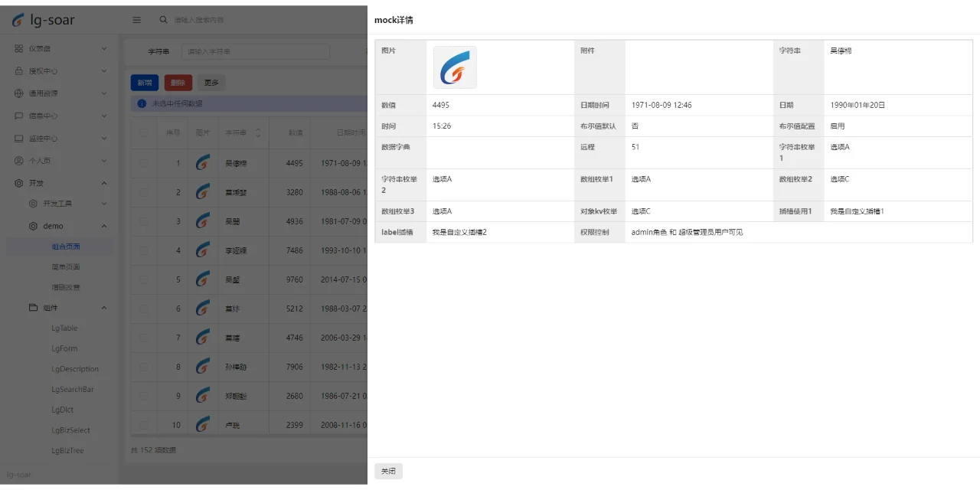
Task: Expand the 授权中心 menu chevron
Action: (104, 70)
